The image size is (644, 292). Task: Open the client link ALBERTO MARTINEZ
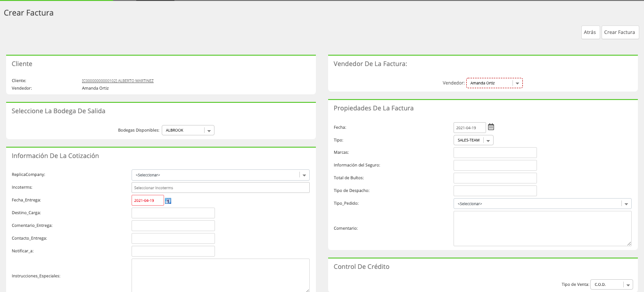tap(118, 81)
